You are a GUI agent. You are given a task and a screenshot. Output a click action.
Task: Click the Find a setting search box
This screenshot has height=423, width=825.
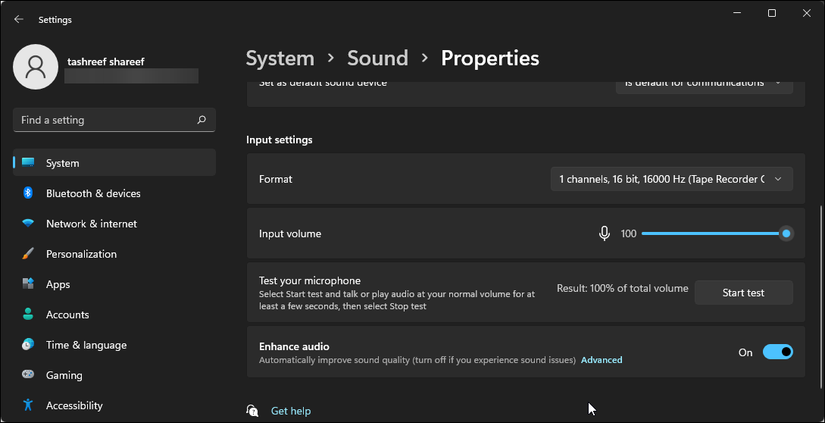[105, 120]
